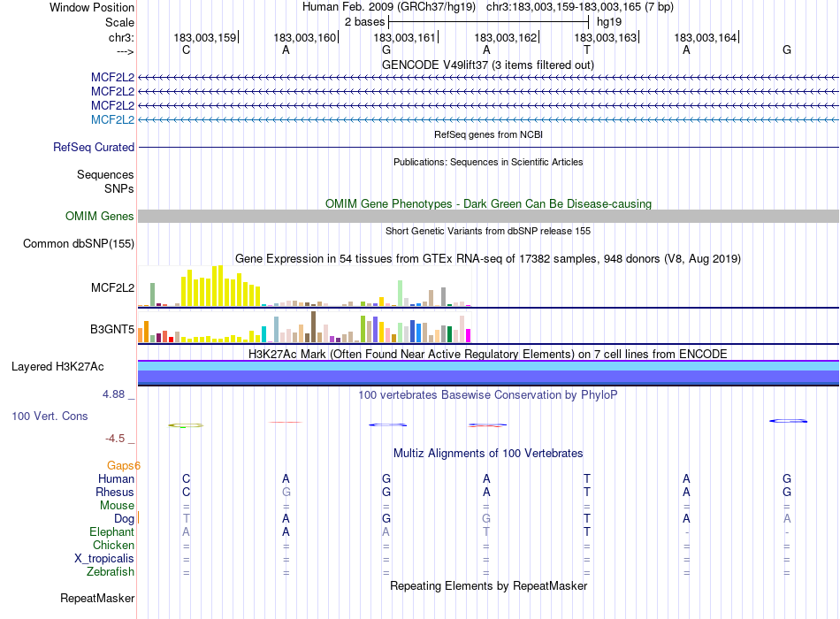The height and width of the screenshot is (619, 840).
Task: Select the Common dbSNP(155) track label
Action: click(x=79, y=243)
